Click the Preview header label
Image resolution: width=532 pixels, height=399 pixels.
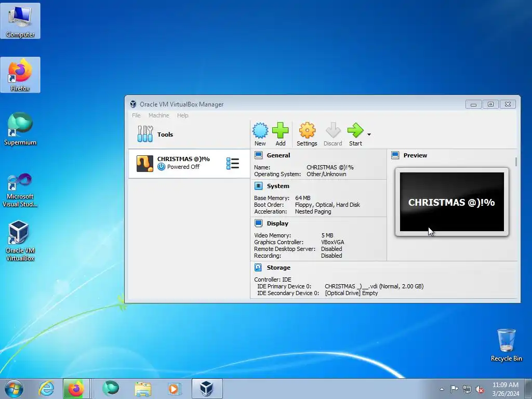(x=415, y=155)
